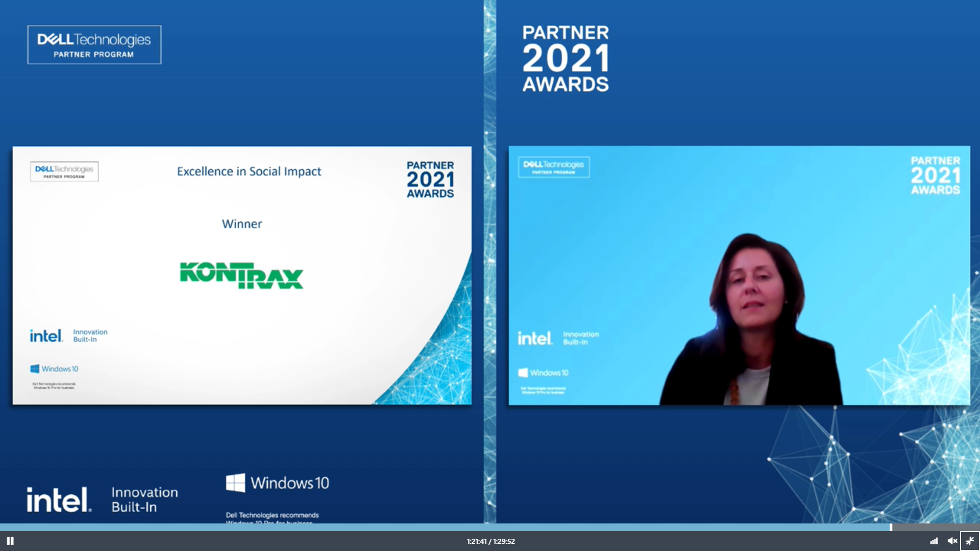Click the speaker's webcam video panel

(x=739, y=275)
